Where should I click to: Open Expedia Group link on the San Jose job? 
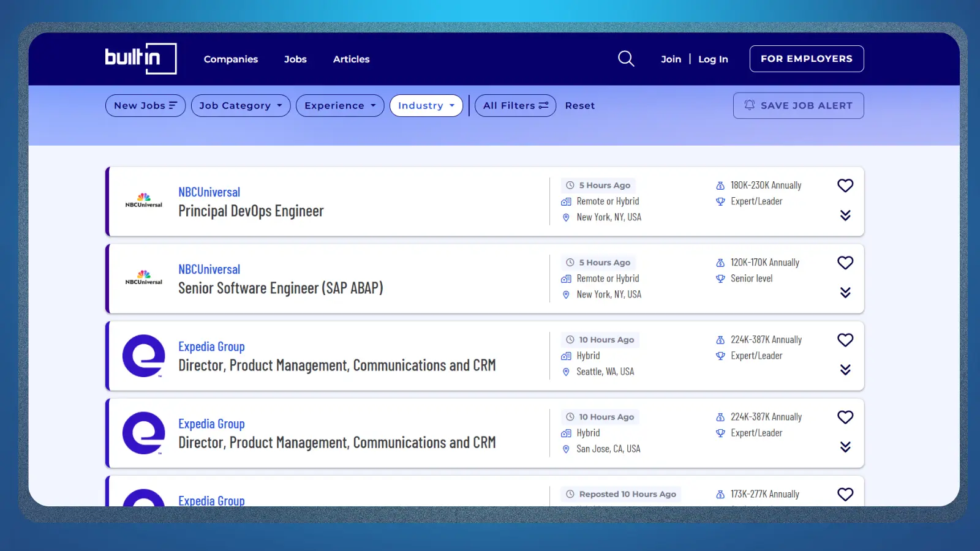(211, 424)
